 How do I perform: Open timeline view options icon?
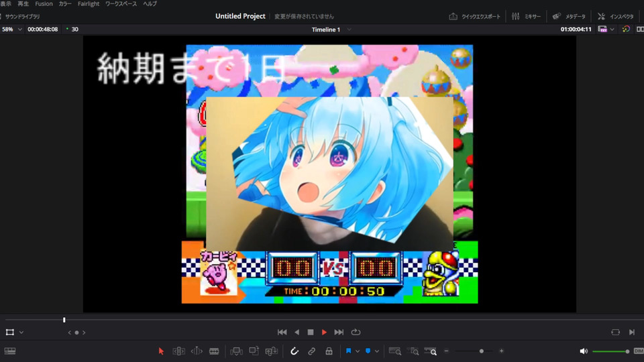point(10,351)
